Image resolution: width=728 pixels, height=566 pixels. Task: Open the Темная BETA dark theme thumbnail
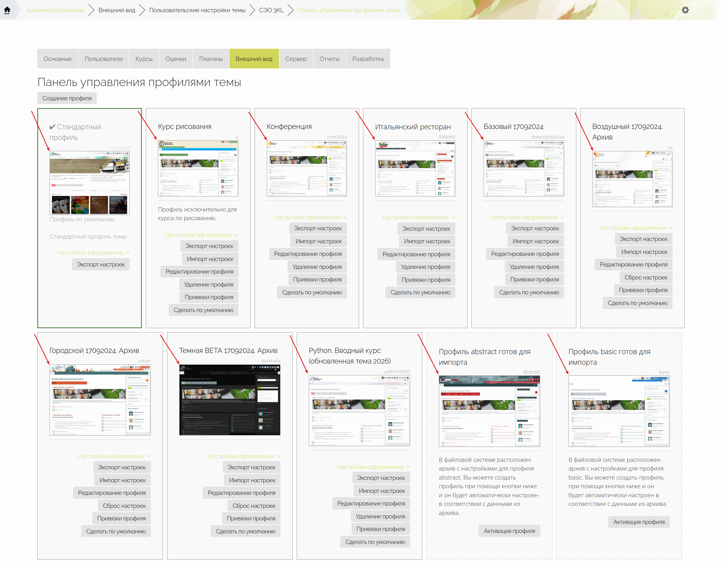click(230, 400)
